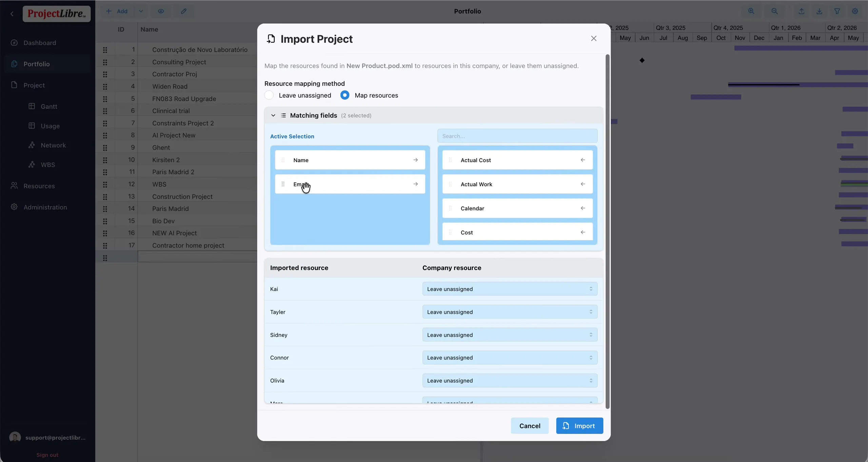Screen dimensions: 868x462
Task: Add Cost field with left arrow
Action: coord(583,232)
